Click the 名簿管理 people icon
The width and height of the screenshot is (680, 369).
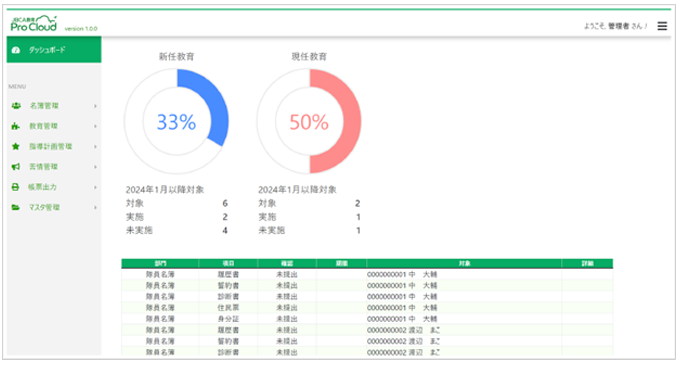click(x=16, y=105)
